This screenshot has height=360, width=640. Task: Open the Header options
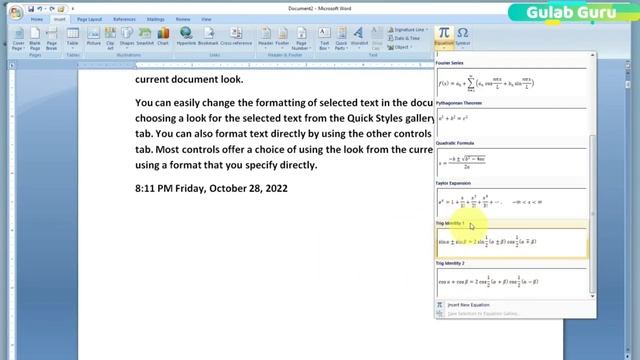click(266, 38)
